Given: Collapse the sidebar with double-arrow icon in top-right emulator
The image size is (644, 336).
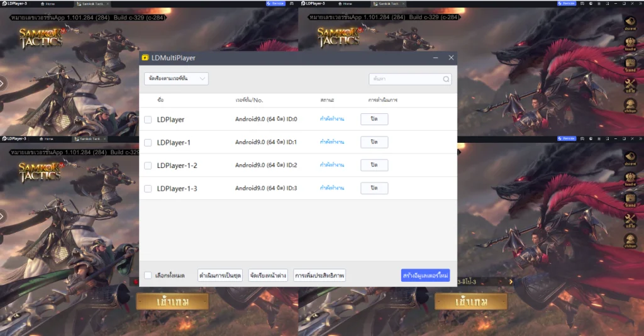Looking at the screenshot, I should (x=640, y=3).
